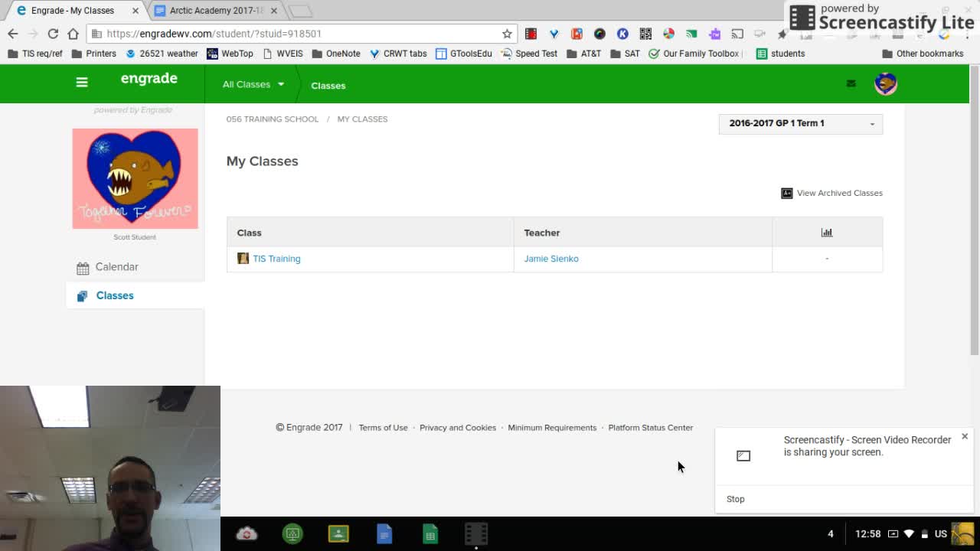Open teacher Jamie Slenko's profile link
Screen dimensions: 980x551
click(551, 259)
